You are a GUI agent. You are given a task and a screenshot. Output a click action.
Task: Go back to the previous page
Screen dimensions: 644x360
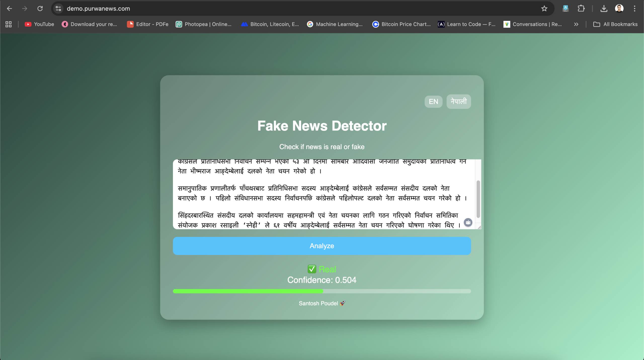coord(9,9)
